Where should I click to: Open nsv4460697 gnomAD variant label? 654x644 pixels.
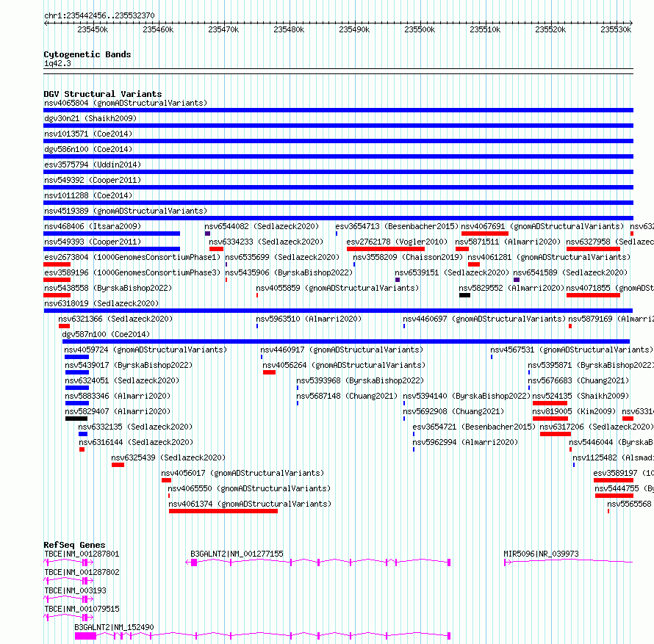(x=484, y=319)
